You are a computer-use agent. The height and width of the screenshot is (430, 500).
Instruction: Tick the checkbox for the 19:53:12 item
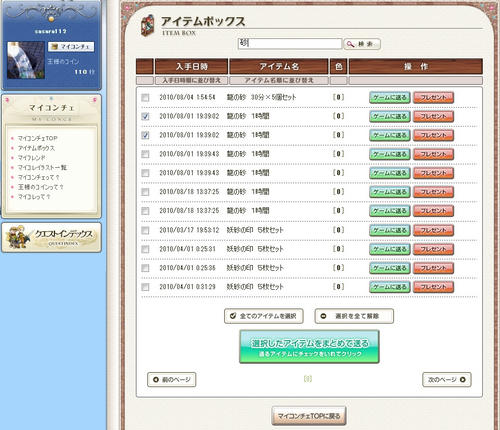coord(145,230)
